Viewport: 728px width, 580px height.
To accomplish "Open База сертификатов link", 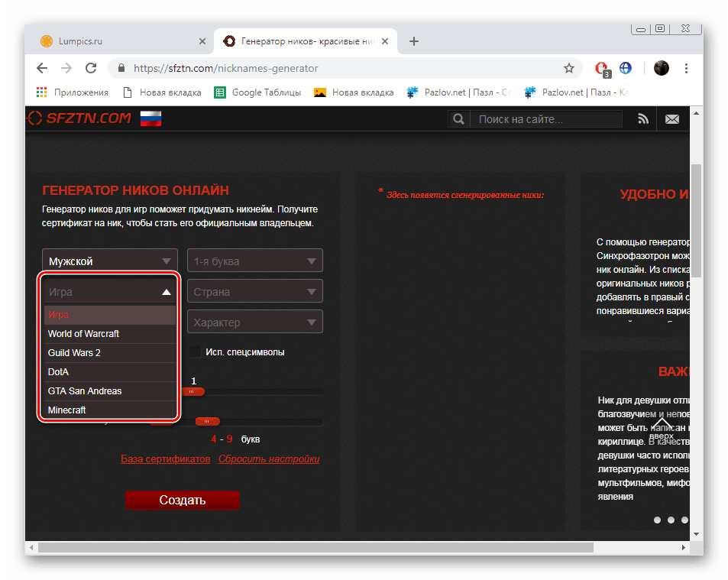I will click(x=165, y=458).
